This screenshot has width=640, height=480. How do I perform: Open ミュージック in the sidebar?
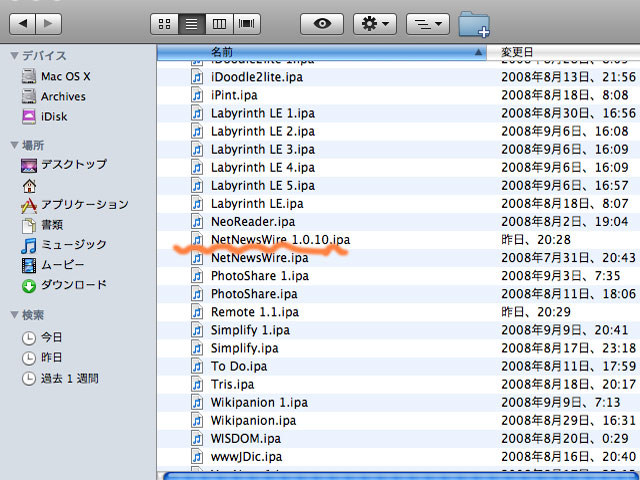click(x=64, y=245)
